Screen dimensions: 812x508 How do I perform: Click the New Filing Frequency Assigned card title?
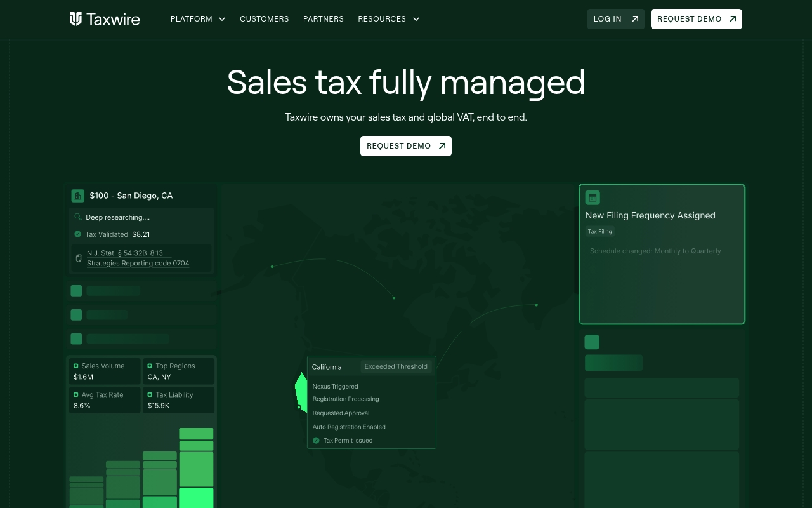pos(650,215)
